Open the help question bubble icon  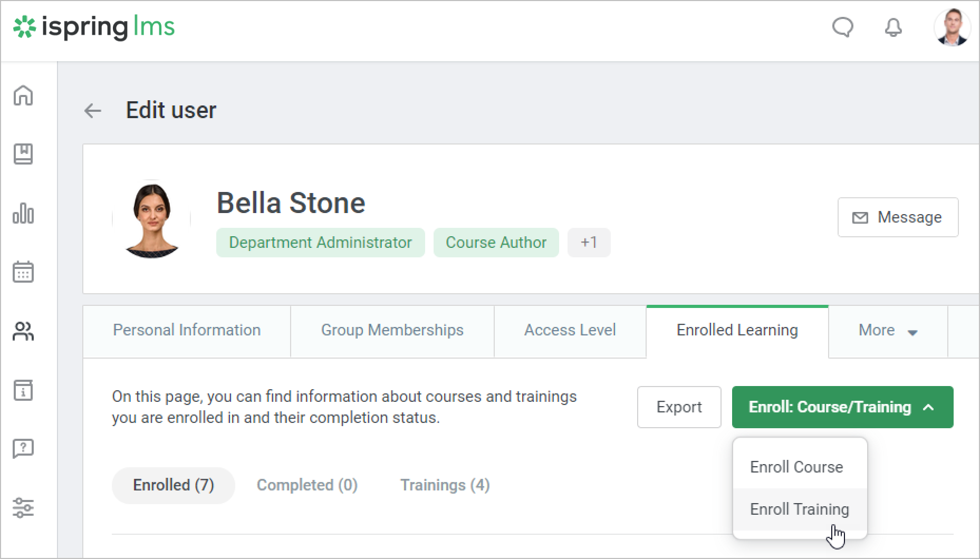[23, 449]
